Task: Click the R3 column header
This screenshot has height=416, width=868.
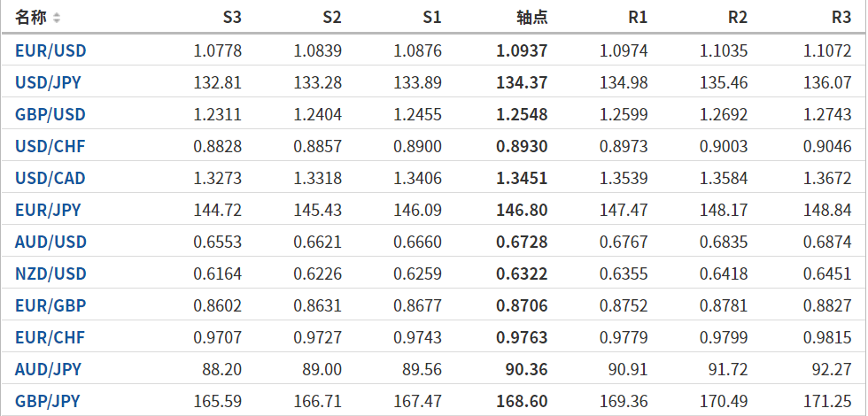Action: click(841, 18)
